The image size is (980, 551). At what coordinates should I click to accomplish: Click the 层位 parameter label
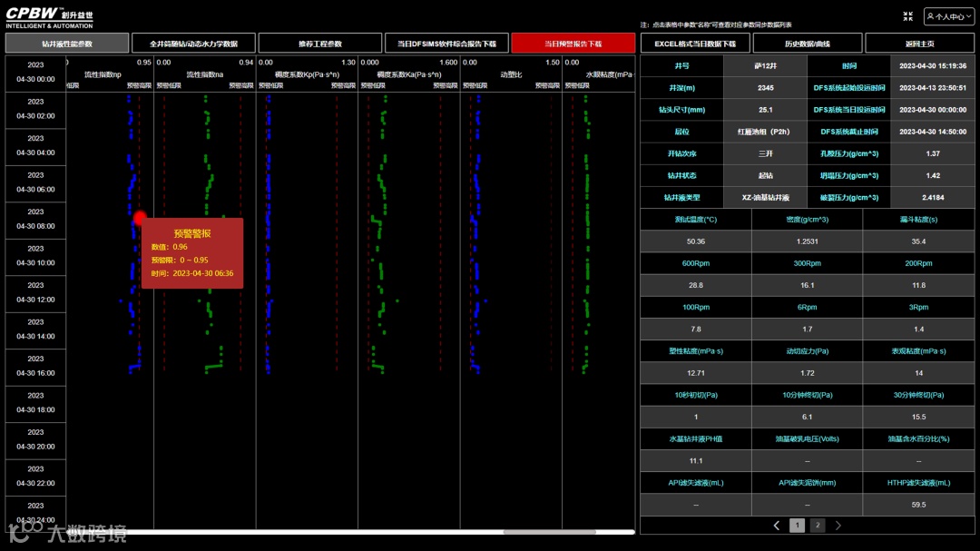point(681,132)
